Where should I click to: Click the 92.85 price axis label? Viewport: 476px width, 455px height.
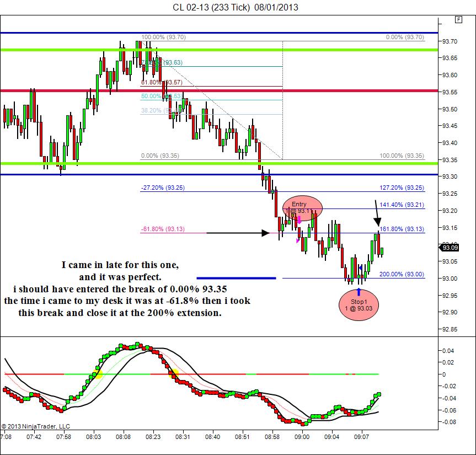[450, 329]
